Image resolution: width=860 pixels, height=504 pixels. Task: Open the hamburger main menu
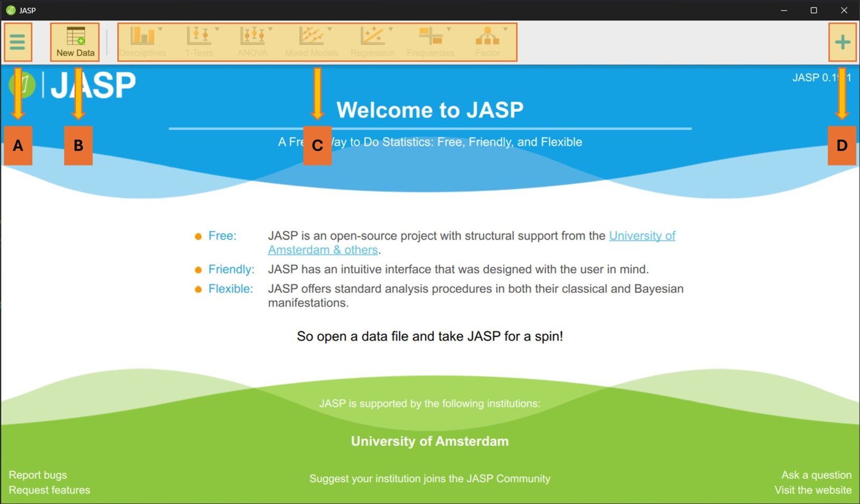(18, 41)
